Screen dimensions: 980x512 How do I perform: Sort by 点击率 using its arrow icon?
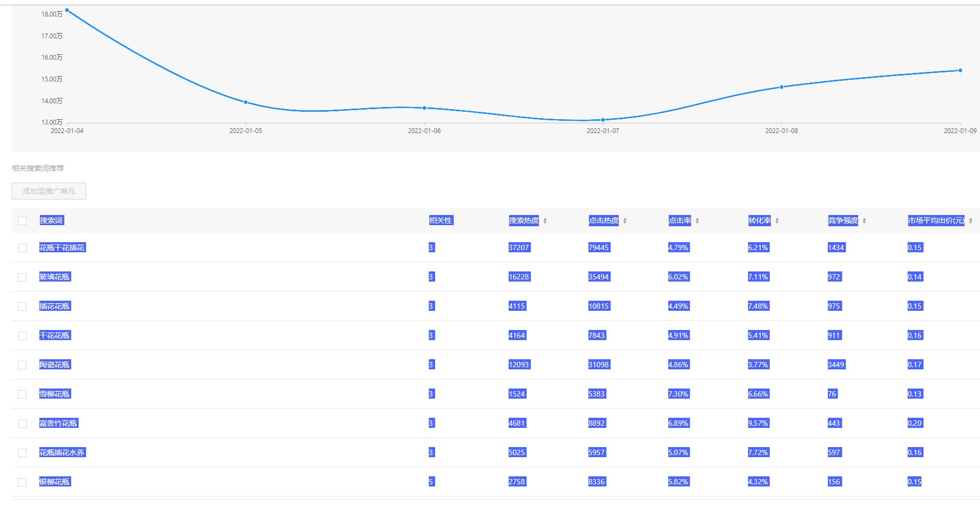pyautogui.click(x=697, y=221)
